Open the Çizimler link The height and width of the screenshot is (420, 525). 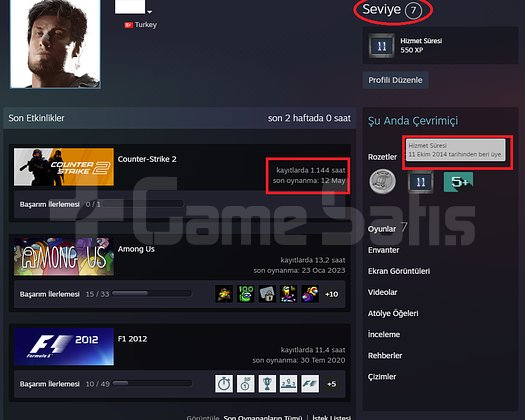pos(382,377)
